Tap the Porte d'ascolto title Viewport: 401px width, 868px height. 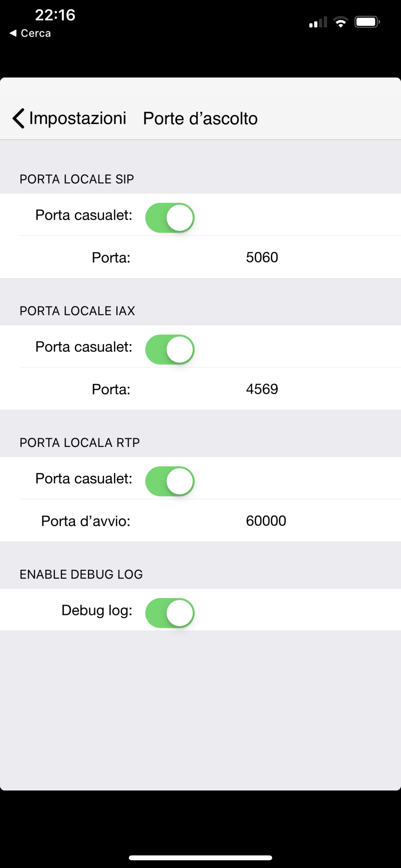click(x=200, y=118)
